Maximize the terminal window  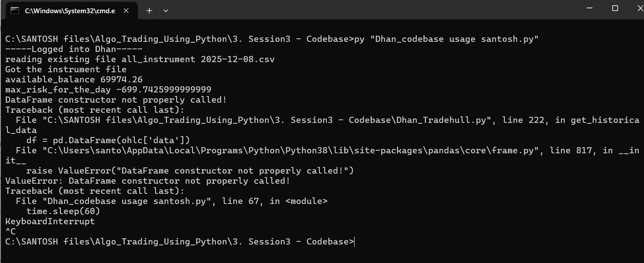615,8
